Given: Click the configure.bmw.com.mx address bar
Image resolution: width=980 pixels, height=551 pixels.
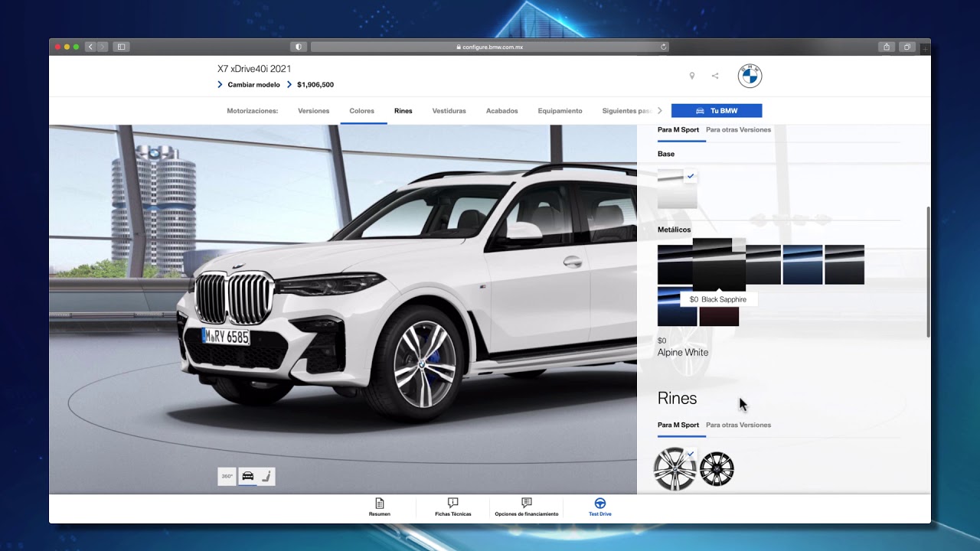Looking at the screenshot, I should coord(490,47).
